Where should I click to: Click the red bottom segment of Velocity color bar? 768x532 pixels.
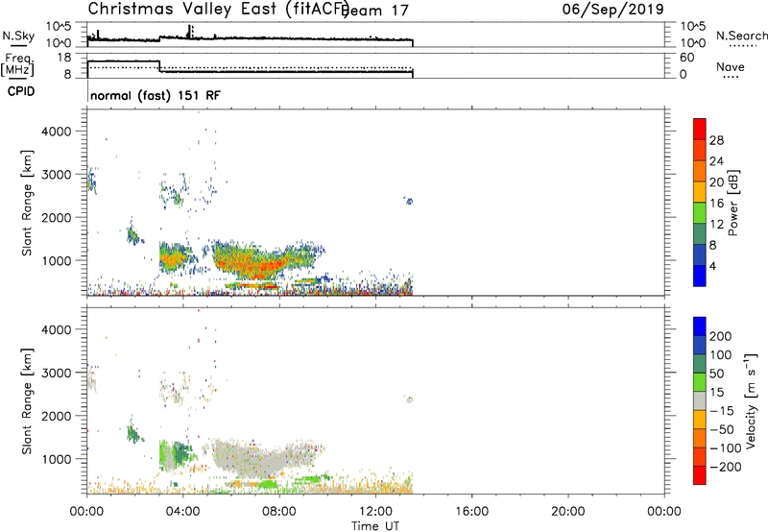click(x=700, y=475)
